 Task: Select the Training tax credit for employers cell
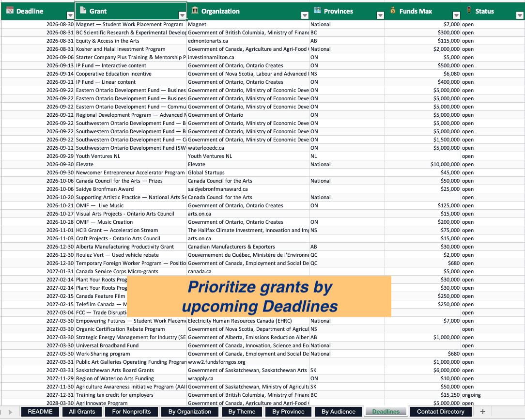point(131,395)
